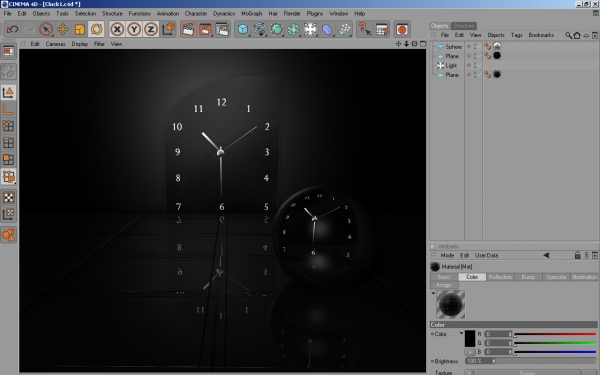This screenshot has width=600, height=375.
Task: Open the Render Settings icon
Action: coord(222,29)
